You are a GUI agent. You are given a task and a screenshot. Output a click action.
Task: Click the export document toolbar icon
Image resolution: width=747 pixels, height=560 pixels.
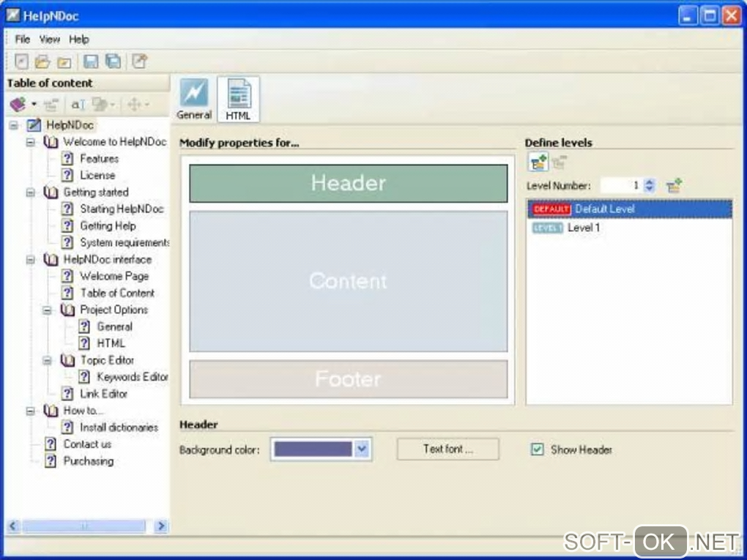[x=140, y=61]
